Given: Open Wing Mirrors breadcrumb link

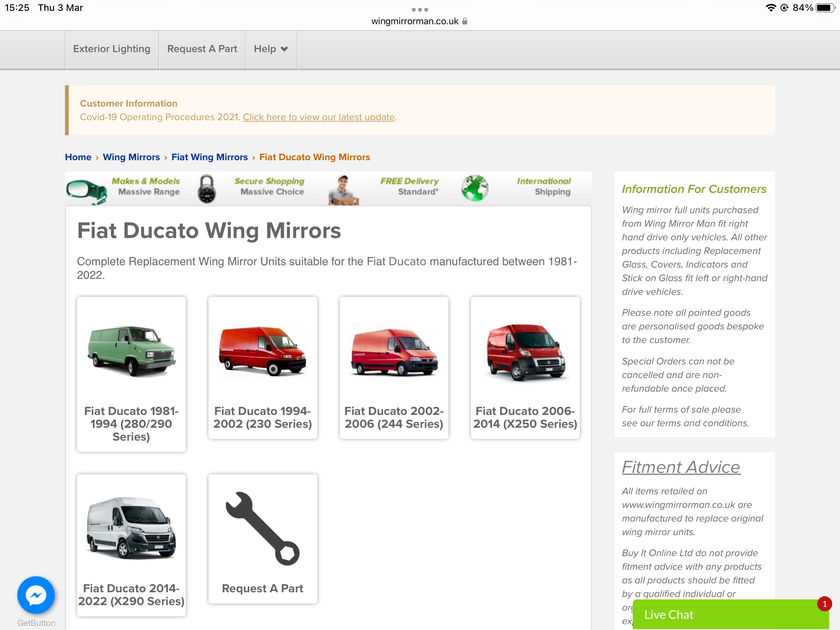Looking at the screenshot, I should coord(131,157).
